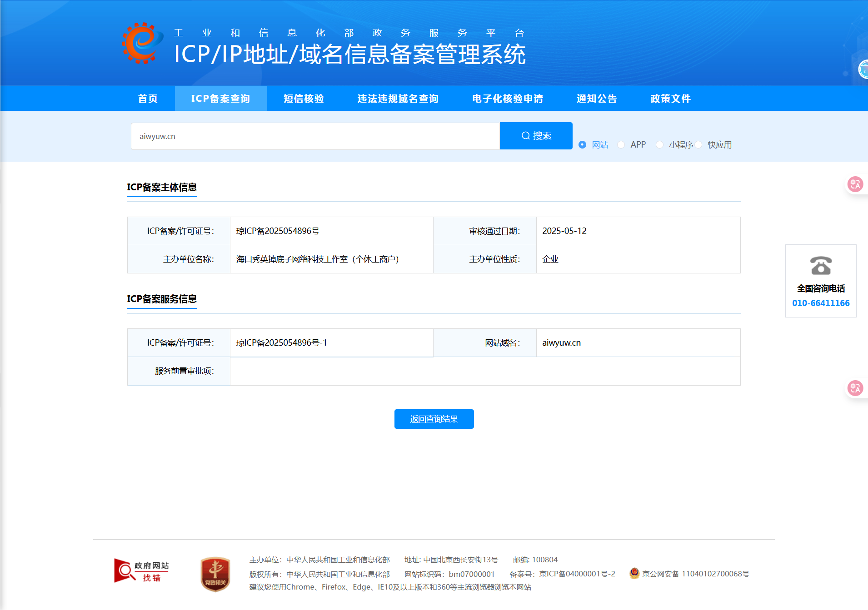Click the domain search input field
The width and height of the screenshot is (868, 610).
tap(315, 136)
